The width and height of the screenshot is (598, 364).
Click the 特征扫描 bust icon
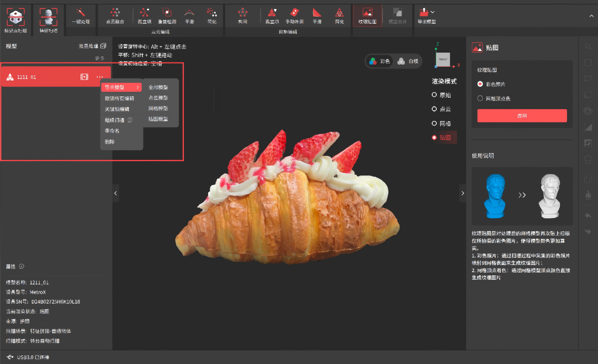click(49, 17)
